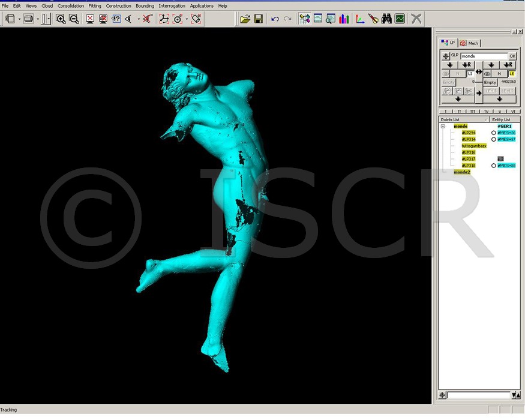Click the double-headed swap arrow button
The width and height of the screenshot is (525, 420).
(x=479, y=71)
